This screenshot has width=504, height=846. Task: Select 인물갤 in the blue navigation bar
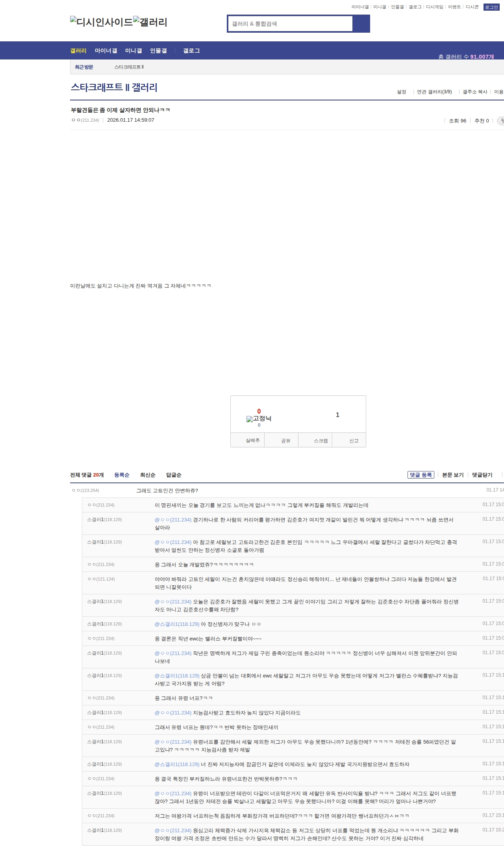click(158, 51)
